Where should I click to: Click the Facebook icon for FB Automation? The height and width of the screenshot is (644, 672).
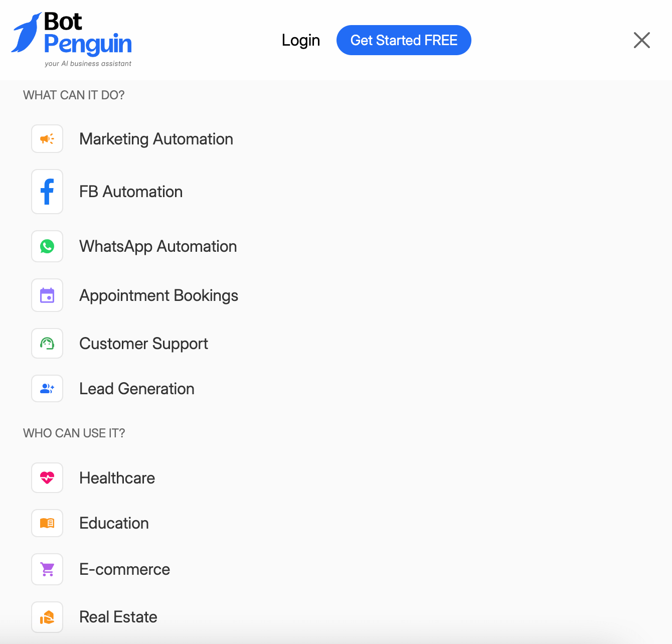[47, 192]
